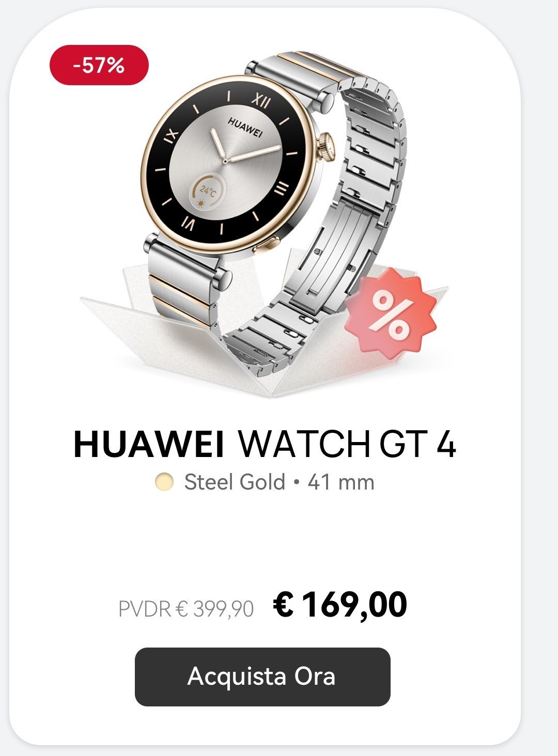Select the Steel Gold color swatch
This screenshot has height=756, width=558.
coord(164,482)
